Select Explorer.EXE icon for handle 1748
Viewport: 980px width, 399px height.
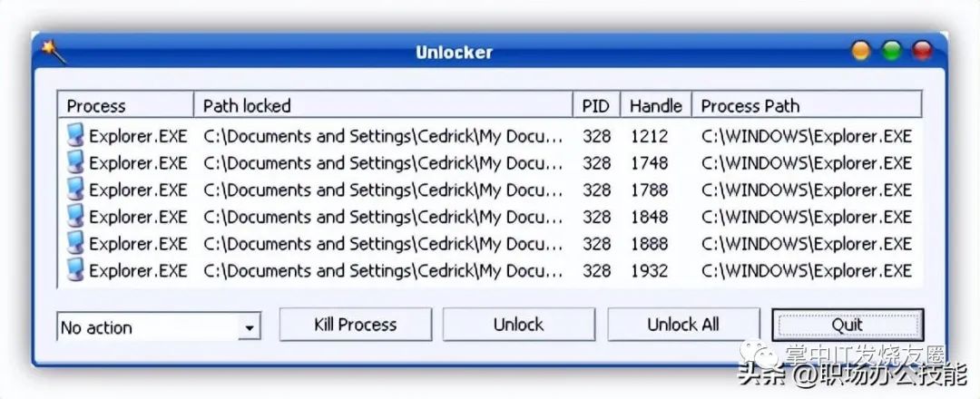click(75, 162)
